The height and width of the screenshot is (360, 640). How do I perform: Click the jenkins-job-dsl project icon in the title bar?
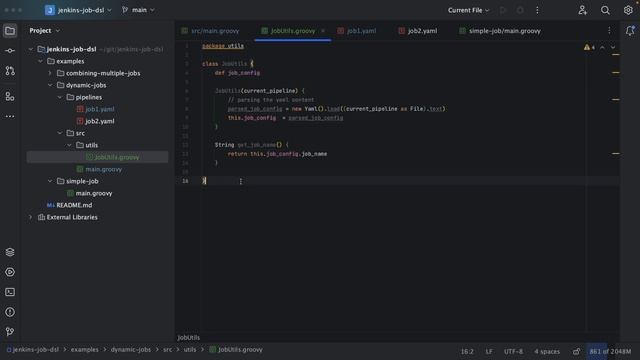pos(50,10)
